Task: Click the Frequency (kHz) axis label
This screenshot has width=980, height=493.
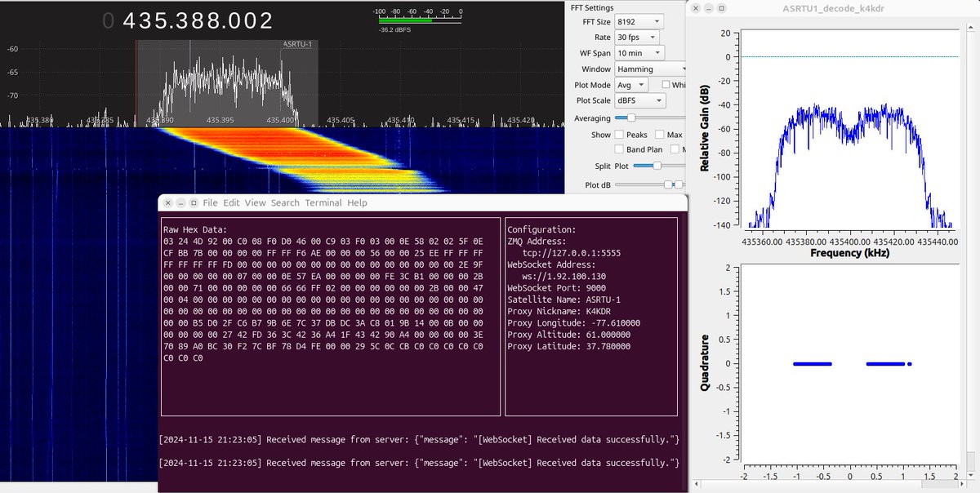Action: [x=850, y=253]
